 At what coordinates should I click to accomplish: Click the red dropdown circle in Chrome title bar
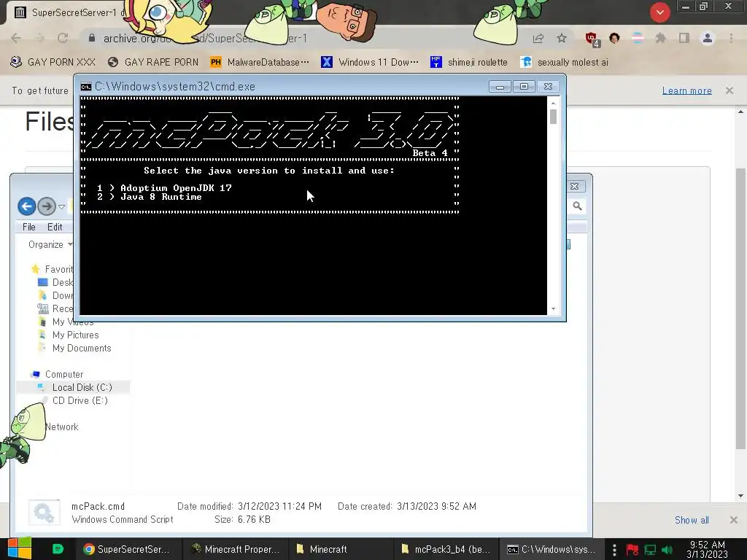(659, 12)
